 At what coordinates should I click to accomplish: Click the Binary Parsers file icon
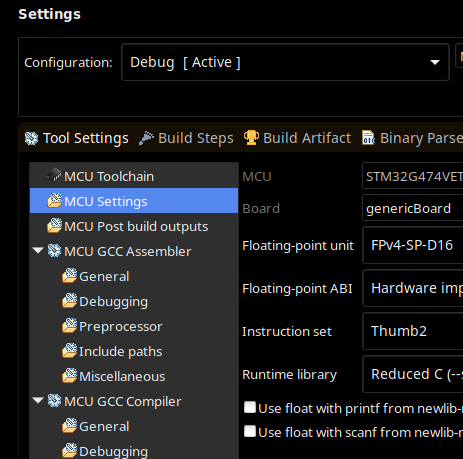pyautogui.click(x=368, y=138)
